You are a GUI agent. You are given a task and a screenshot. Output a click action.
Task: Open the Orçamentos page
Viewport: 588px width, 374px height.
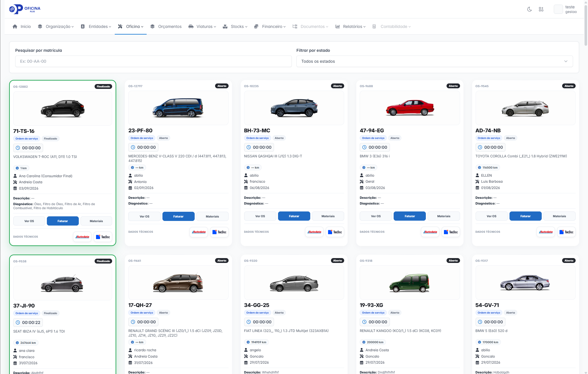tap(166, 26)
